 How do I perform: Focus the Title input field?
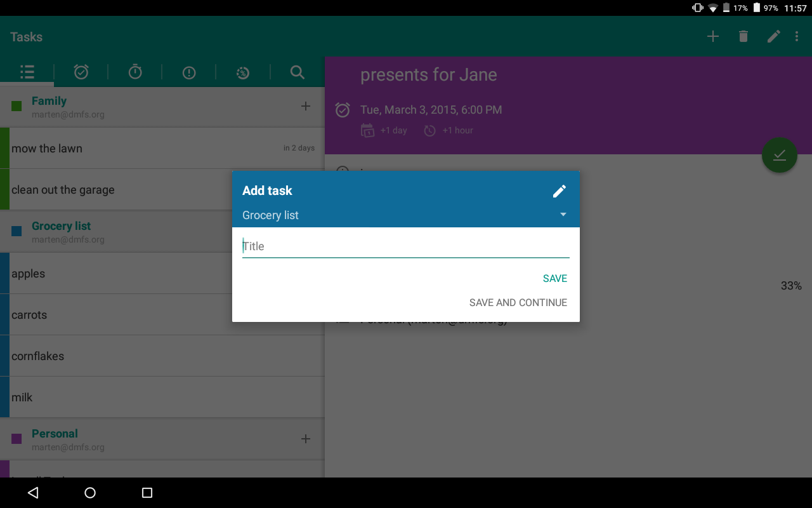pyautogui.click(x=406, y=246)
